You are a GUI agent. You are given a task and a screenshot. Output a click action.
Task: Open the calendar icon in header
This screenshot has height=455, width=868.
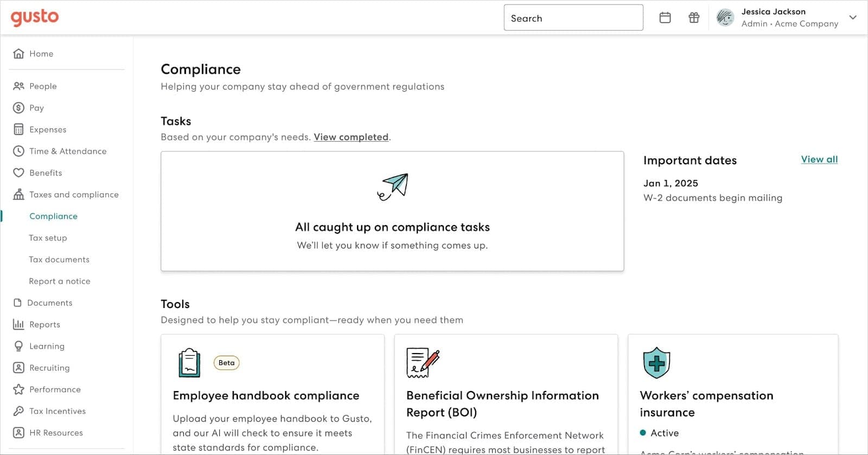pos(665,18)
